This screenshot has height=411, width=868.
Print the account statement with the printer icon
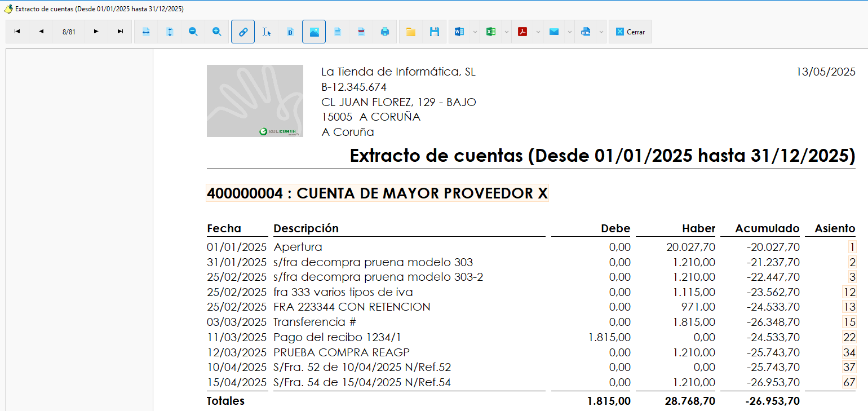[385, 32]
